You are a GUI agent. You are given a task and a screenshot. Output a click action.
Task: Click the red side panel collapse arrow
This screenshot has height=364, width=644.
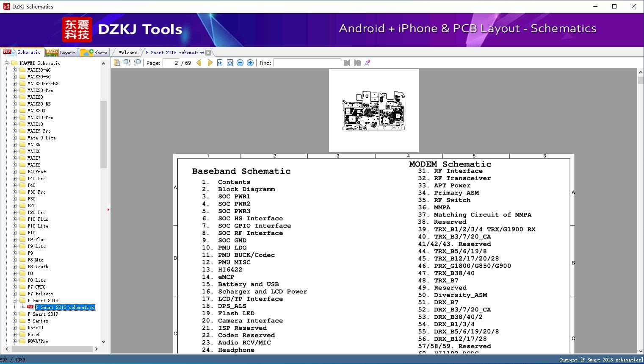108,210
